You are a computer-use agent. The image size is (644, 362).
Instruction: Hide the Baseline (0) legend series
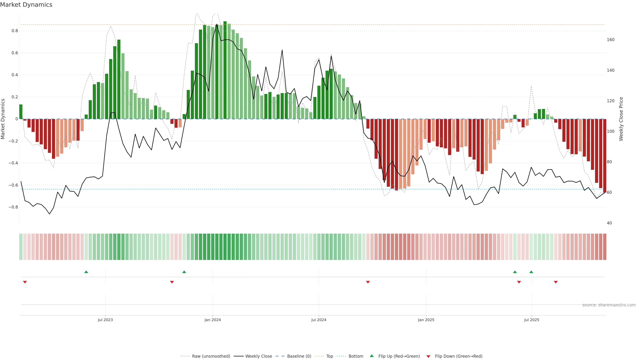click(299, 356)
